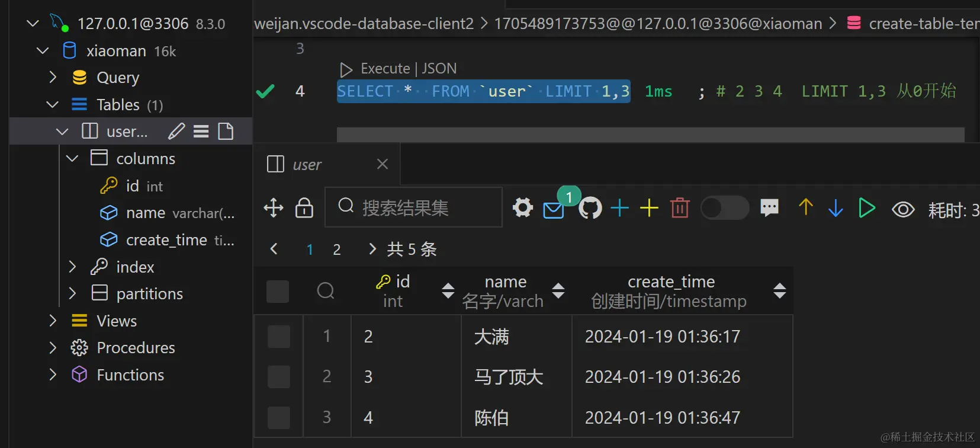This screenshot has width=980, height=448.
Task: Click the key icon beside id column
Action: pos(109,185)
